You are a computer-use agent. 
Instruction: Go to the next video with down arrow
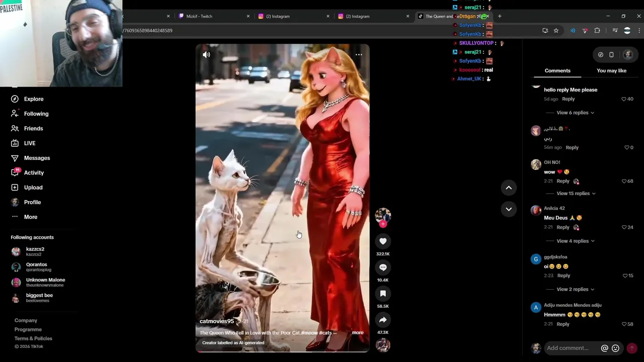point(509,209)
